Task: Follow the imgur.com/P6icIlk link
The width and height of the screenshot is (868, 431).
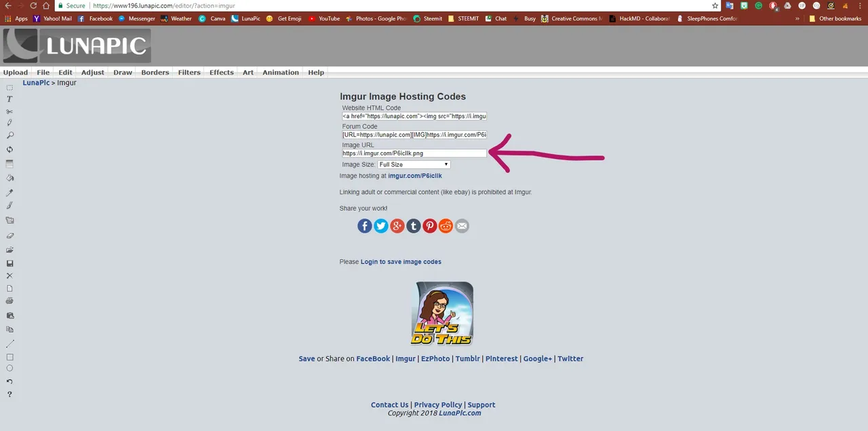Action: pos(415,176)
